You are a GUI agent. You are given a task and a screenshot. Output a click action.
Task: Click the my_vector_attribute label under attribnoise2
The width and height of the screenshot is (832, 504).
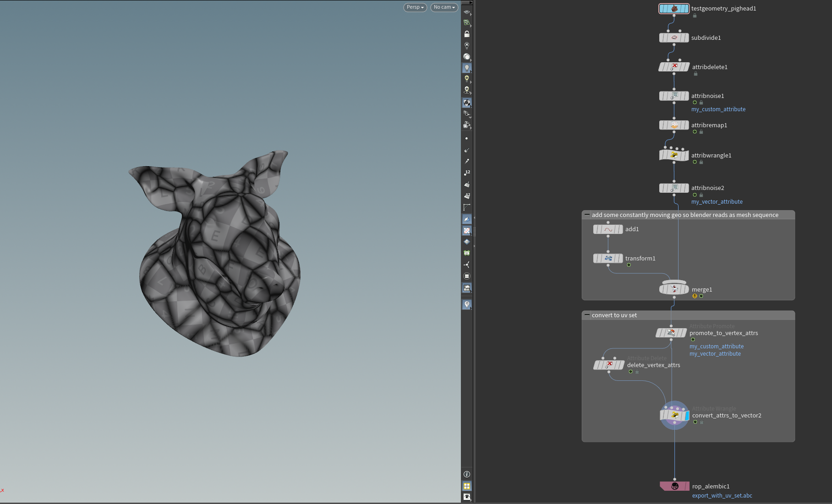pyautogui.click(x=717, y=202)
